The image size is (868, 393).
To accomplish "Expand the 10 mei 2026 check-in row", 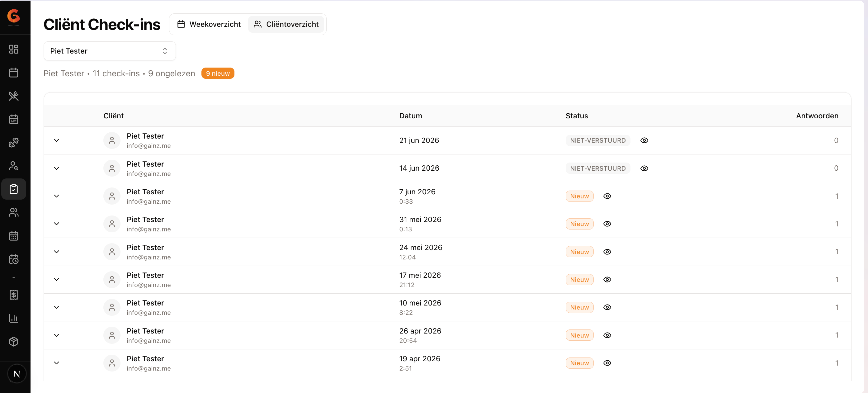I will [x=57, y=307].
